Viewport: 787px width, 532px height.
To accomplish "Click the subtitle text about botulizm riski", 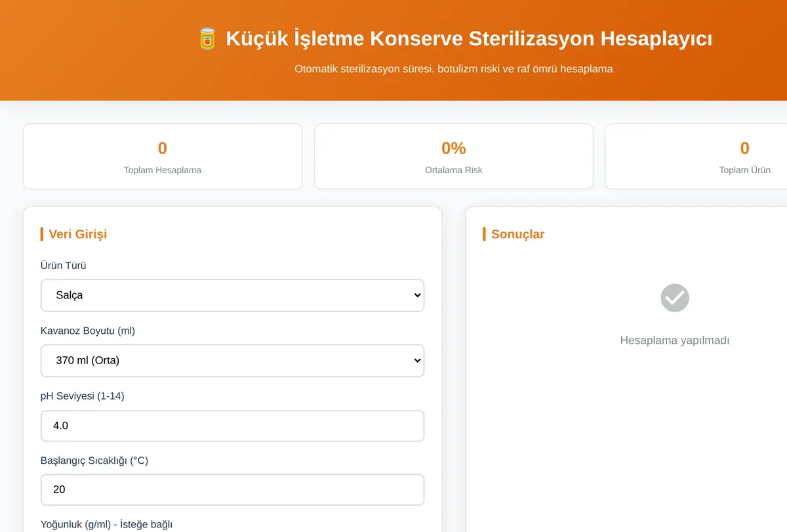I will pos(453,68).
